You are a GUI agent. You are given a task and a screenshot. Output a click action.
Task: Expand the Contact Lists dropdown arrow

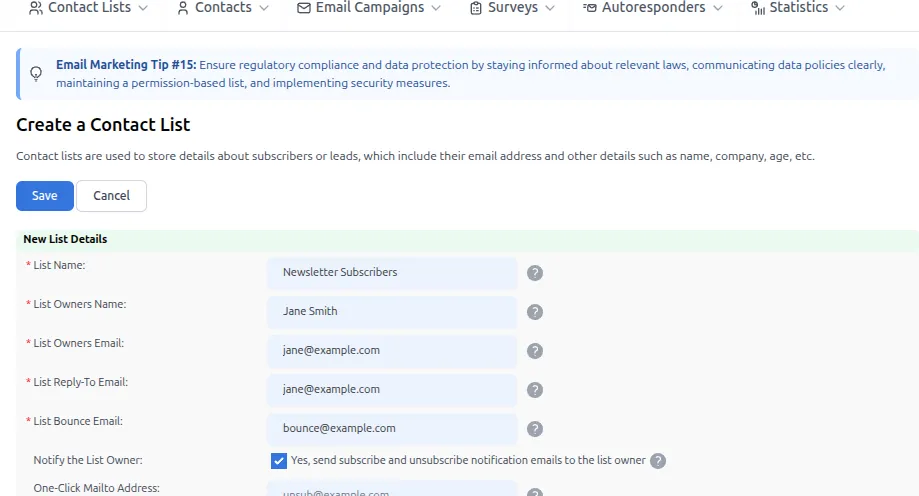coord(143,8)
